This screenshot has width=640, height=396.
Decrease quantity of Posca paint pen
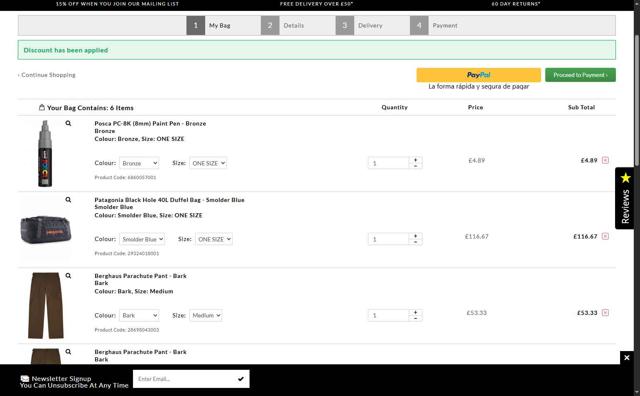pyautogui.click(x=416, y=166)
